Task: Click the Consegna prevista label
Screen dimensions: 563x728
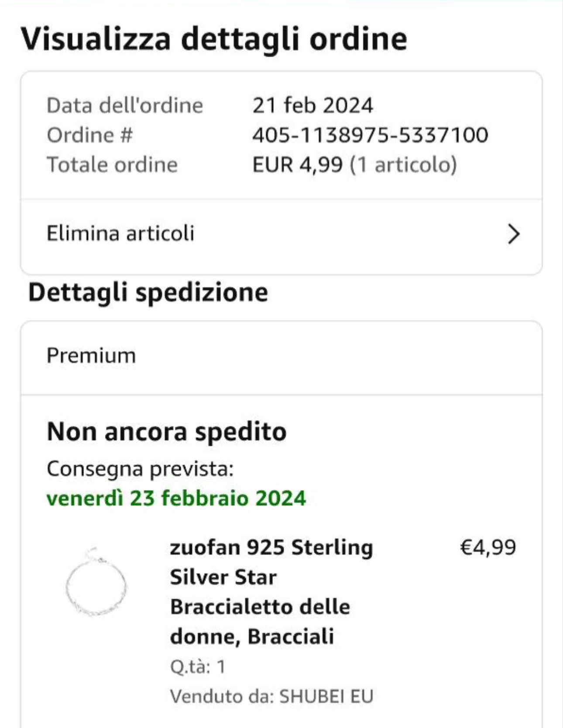Action: (x=140, y=469)
